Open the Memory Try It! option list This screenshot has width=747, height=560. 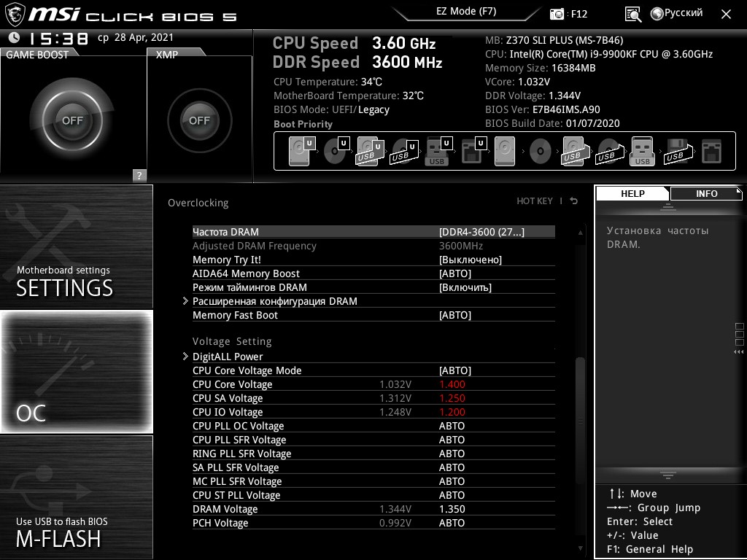(x=471, y=260)
